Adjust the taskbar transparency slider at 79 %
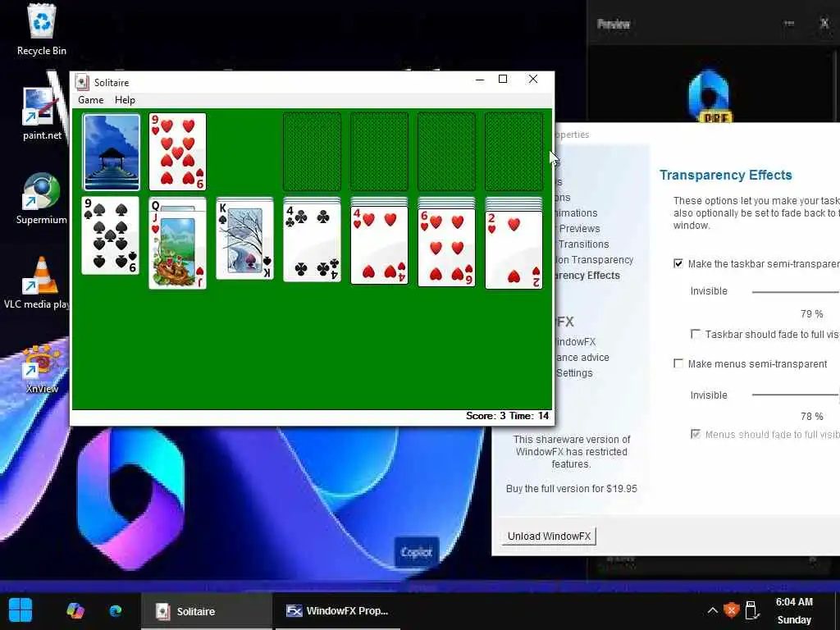This screenshot has width=840, height=630. click(x=796, y=292)
